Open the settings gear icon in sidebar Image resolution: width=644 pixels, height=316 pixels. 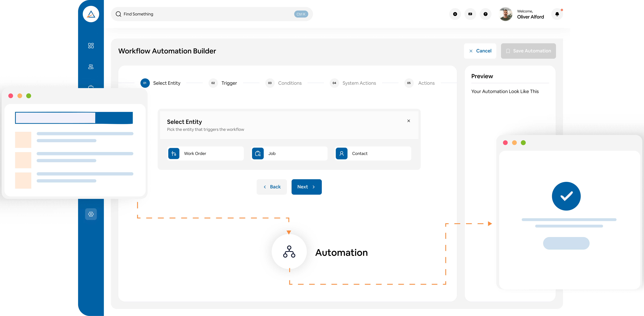(91, 214)
